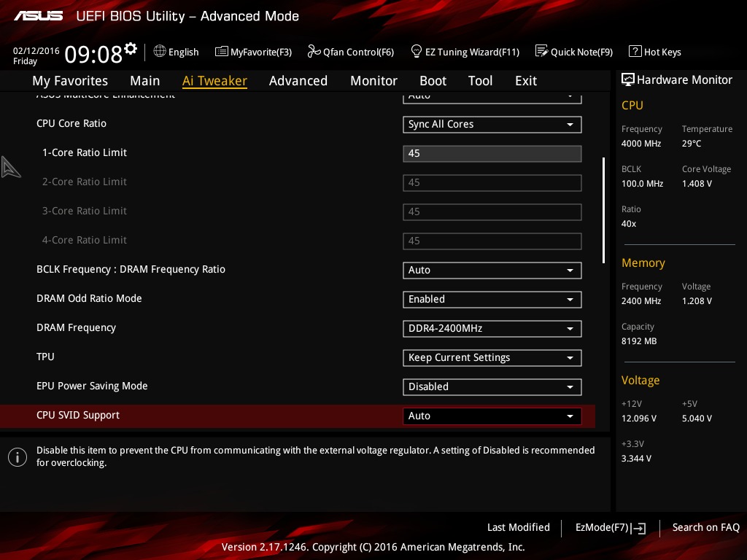Open Qfan Control(F6)
747x560 pixels.
click(351, 52)
